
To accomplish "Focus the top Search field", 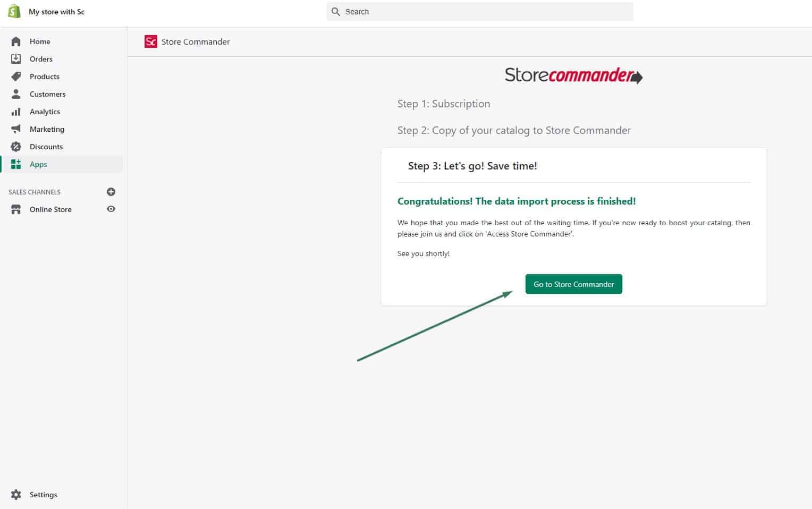I will pos(480,12).
